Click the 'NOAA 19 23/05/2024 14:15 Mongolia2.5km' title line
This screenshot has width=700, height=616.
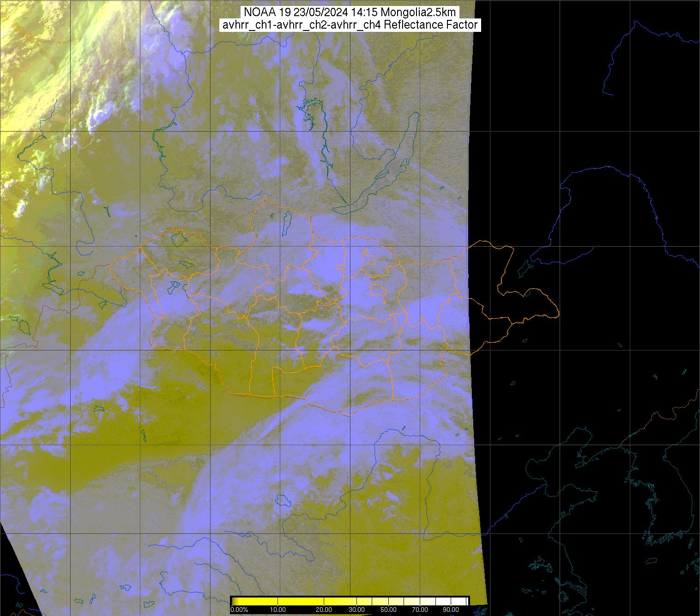350,13
